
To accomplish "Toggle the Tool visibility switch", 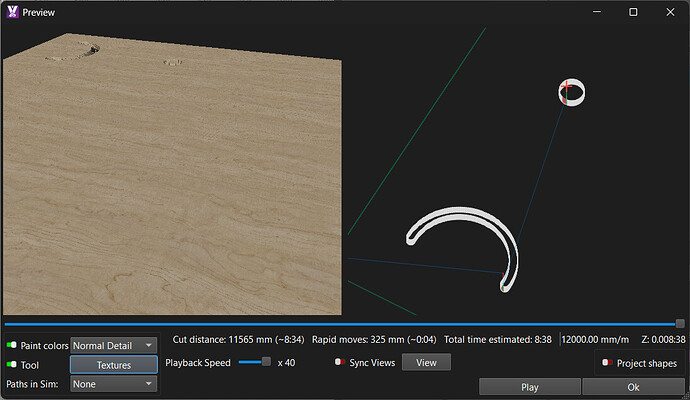I will (x=11, y=364).
